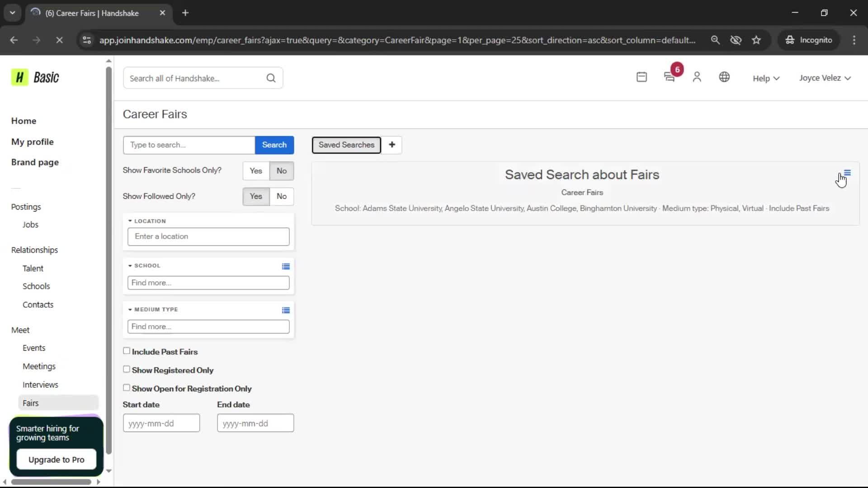Click the plus button next to Saved Searches
This screenshot has height=488, width=868.
pyautogui.click(x=392, y=145)
